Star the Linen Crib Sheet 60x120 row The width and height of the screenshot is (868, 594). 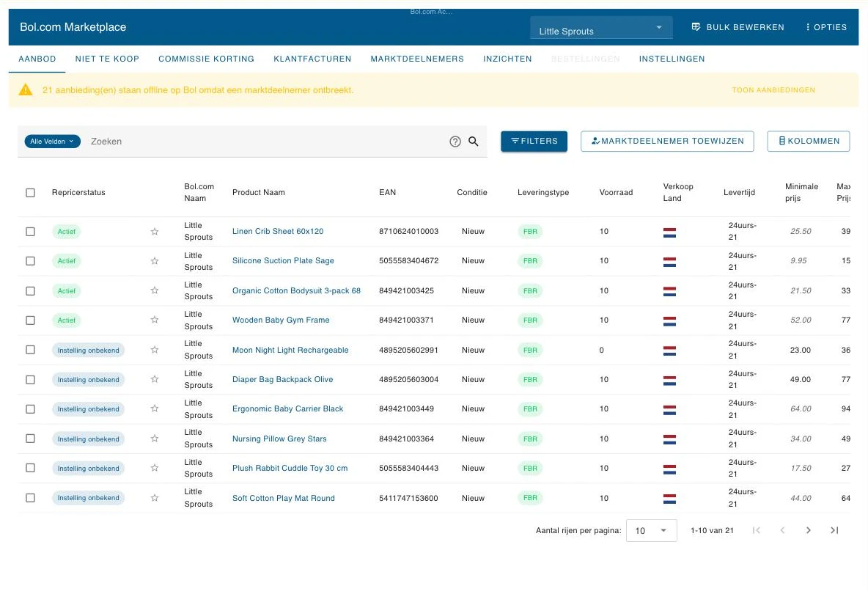point(155,232)
